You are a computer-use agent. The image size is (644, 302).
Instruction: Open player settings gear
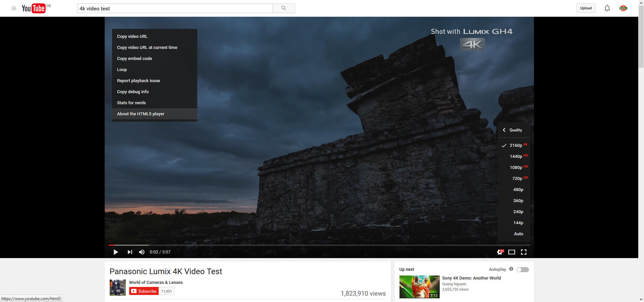pos(500,252)
